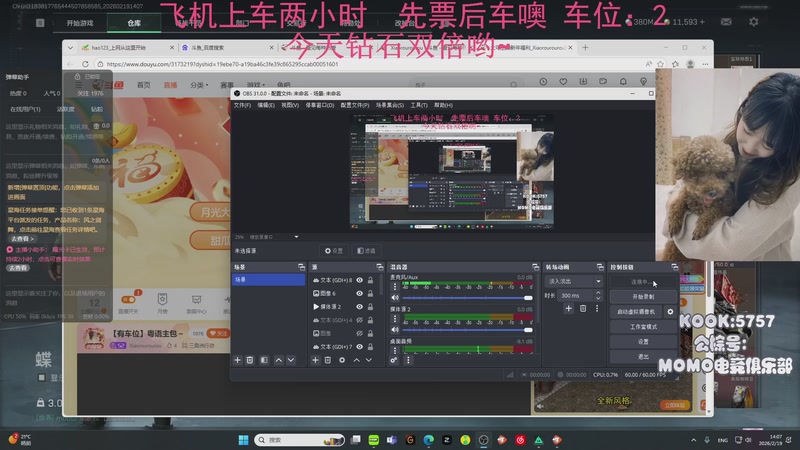The height and width of the screenshot is (450, 800).
Task: Mute the 媒体源 2 speaker icon
Action: coord(395,330)
